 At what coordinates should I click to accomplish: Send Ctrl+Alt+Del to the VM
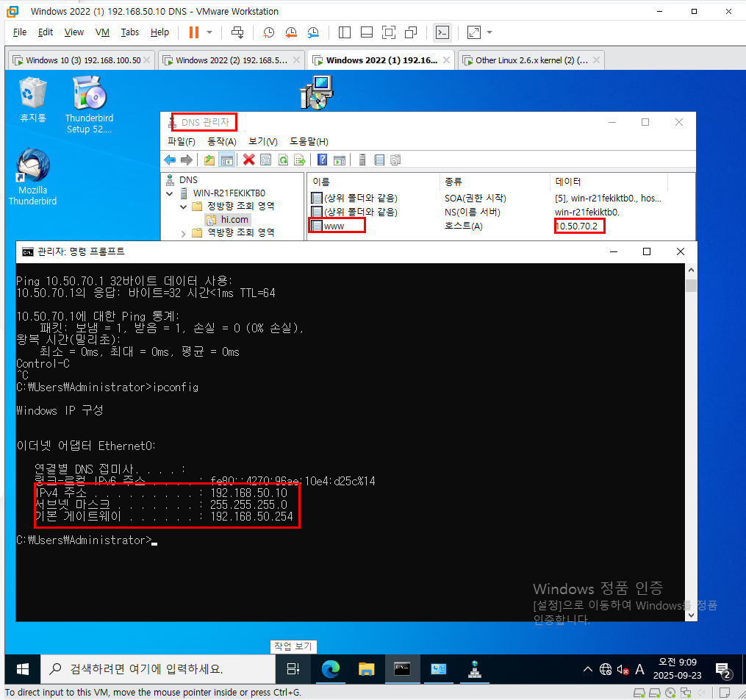[x=237, y=32]
